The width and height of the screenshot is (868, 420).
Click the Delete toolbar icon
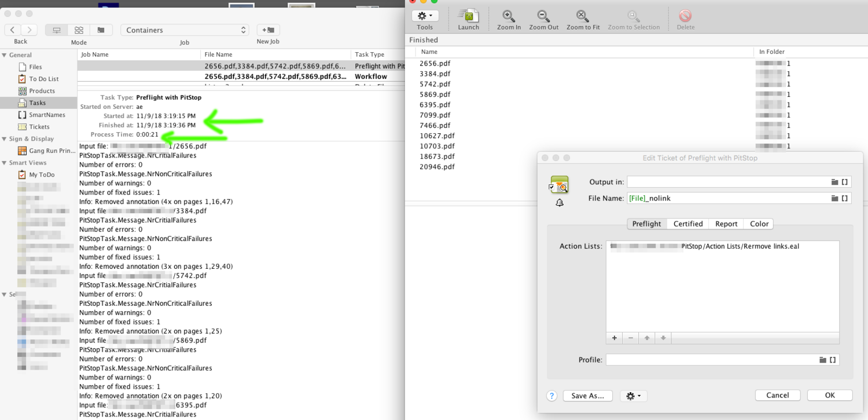(686, 19)
